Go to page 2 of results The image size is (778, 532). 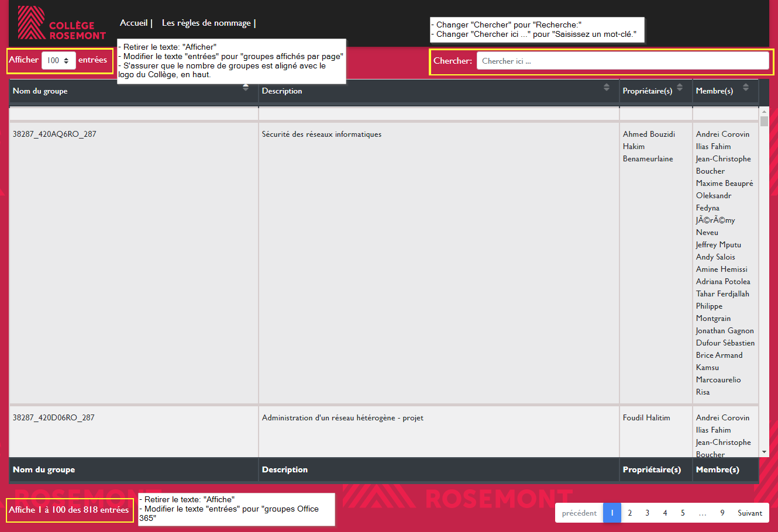coord(629,513)
